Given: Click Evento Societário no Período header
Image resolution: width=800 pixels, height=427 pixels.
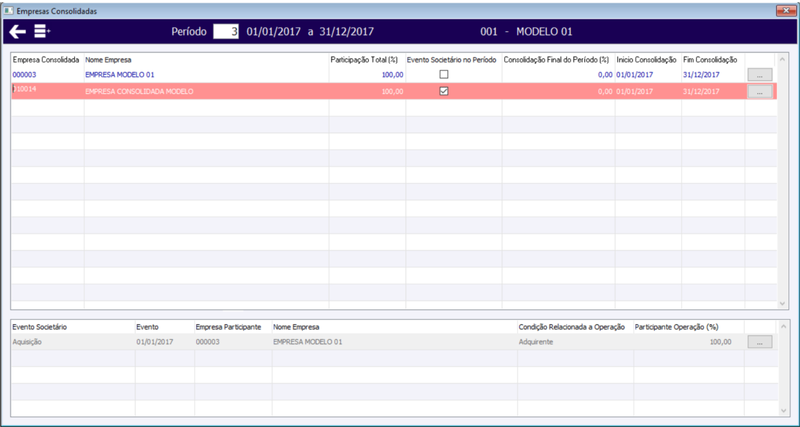Looking at the screenshot, I should click(x=452, y=60).
